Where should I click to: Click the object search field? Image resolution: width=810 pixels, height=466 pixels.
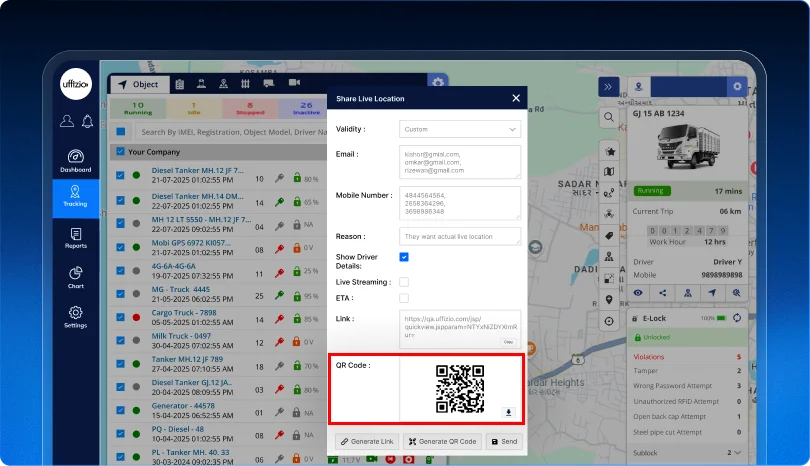point(232,132)
